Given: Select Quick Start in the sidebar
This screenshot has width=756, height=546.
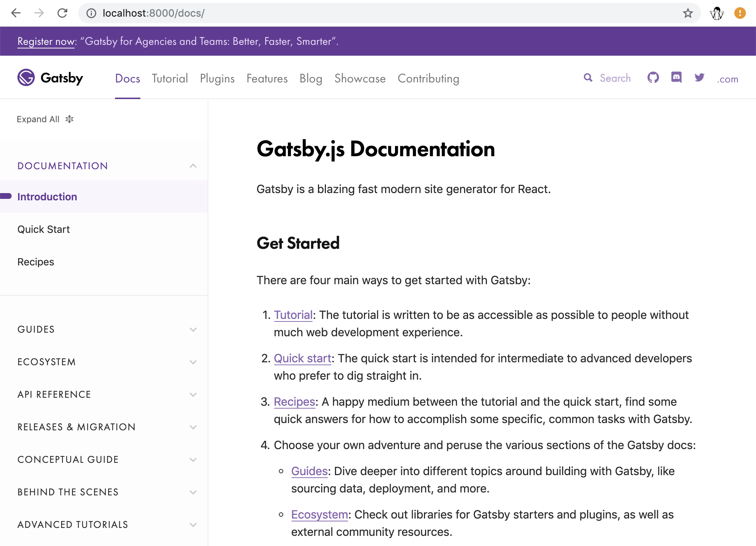Looking at the screenshot, I should point(44,230).
